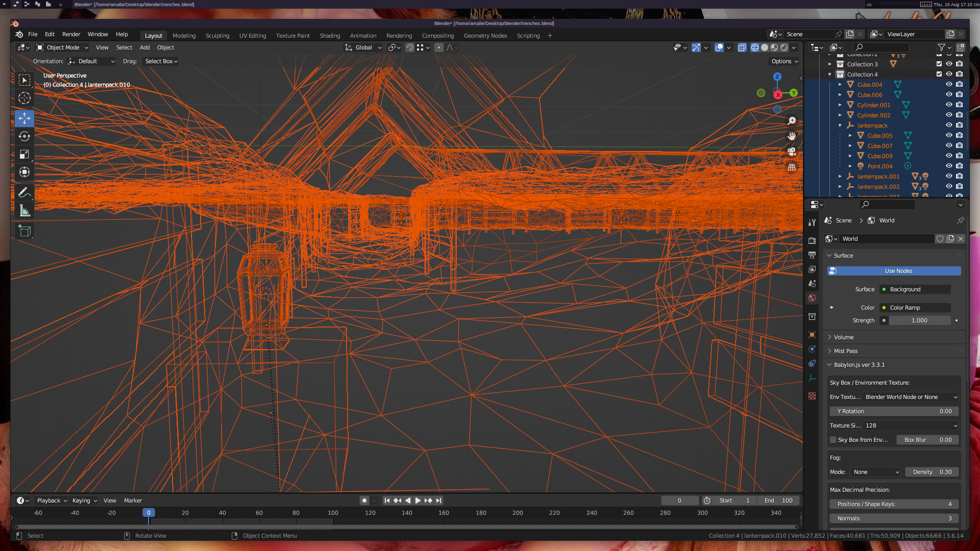Switch to perspective/orthographic grid icon
The height and width of the screenshot is (551, 980).
791,167
